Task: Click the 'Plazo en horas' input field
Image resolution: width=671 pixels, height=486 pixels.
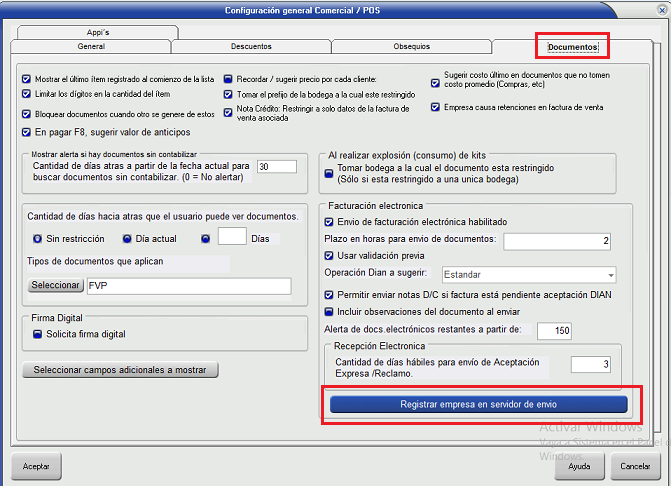Action: (557, 241)
